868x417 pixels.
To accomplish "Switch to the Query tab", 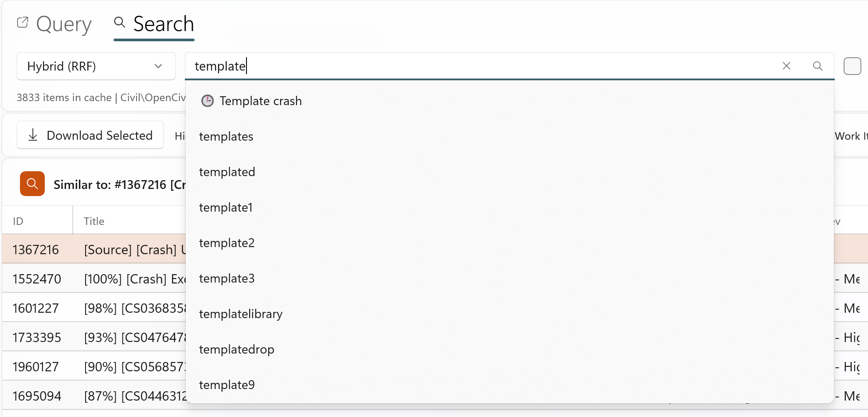I will click(64, 24).
